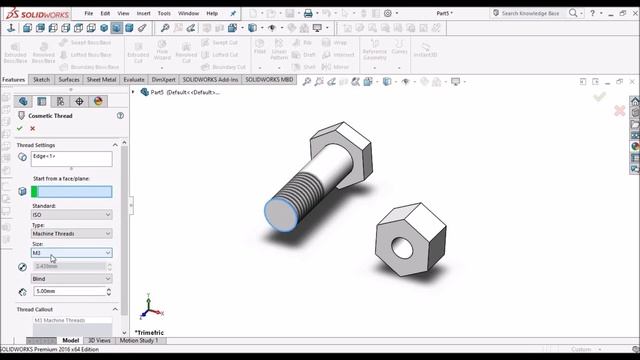Viewport: 640px width, 360px height.
Task: Cancel Cosmetic Thread with red X
Action: 33,129
